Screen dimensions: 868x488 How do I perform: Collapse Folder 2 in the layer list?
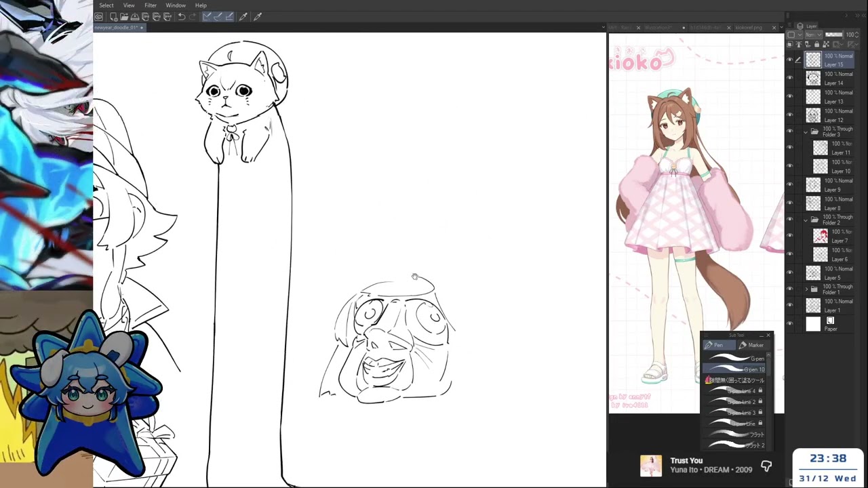click(806, 220)
